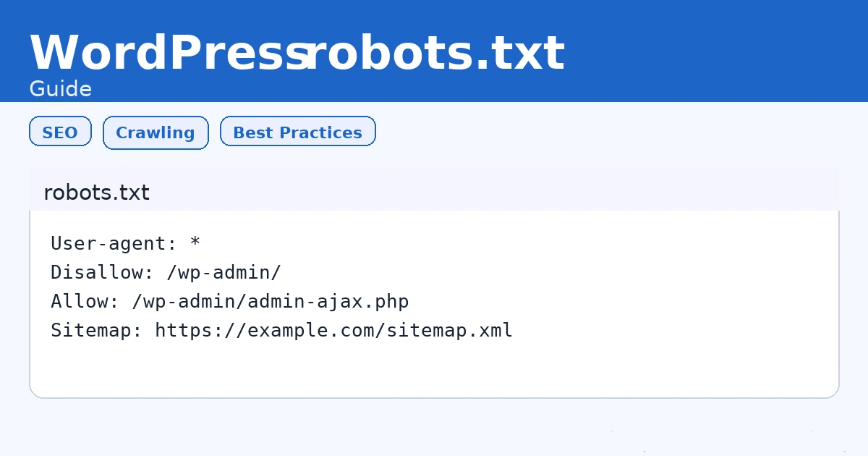Image resolution: width=868 pixels, height=456 pixels.
Task: Open the https://example.com/sitemap.xml link
Action: point(333,330)
